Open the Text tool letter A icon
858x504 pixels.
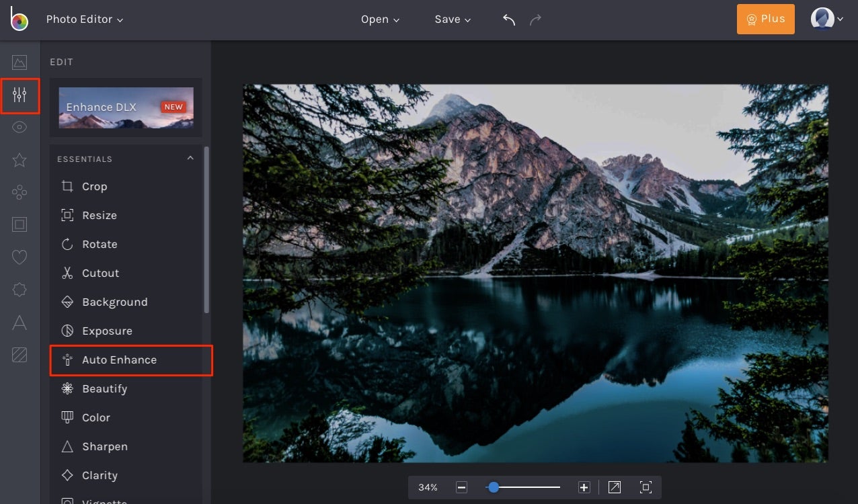click(19, 323)
